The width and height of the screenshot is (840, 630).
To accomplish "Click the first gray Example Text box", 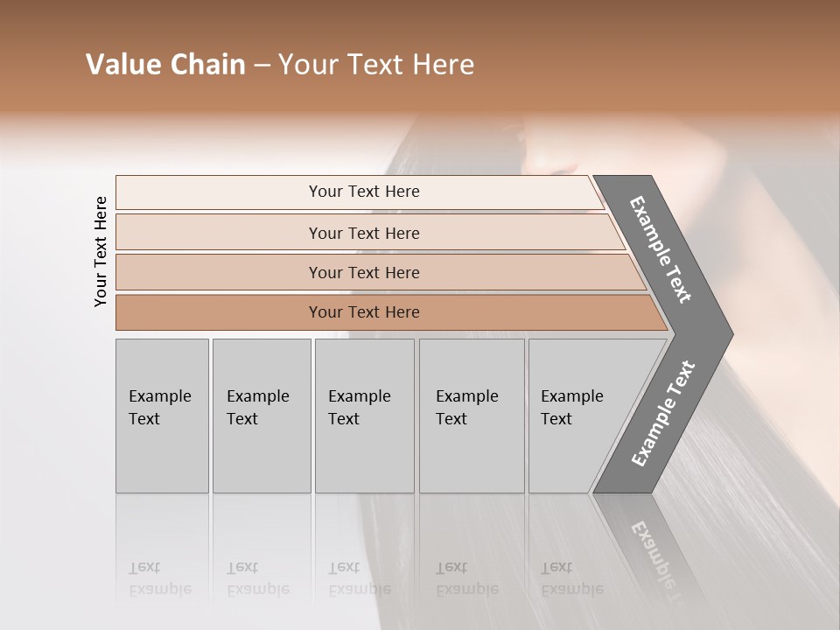I will click(162, 416).
